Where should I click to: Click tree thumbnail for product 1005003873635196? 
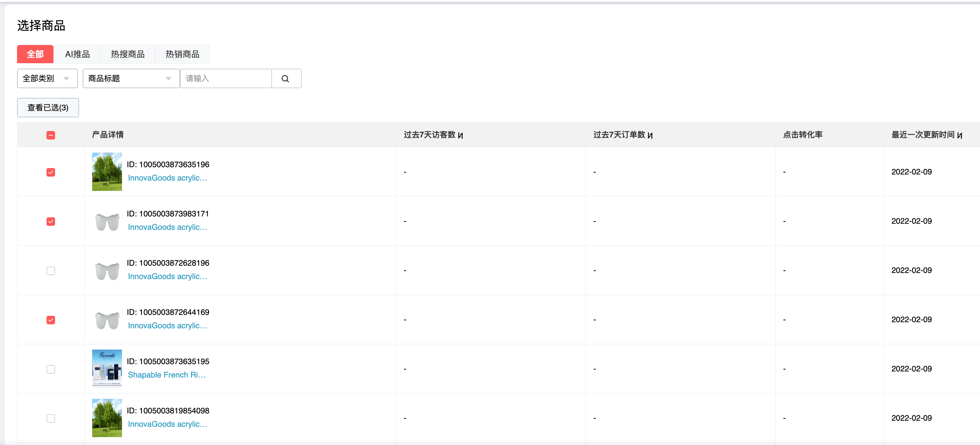(107, 172)
